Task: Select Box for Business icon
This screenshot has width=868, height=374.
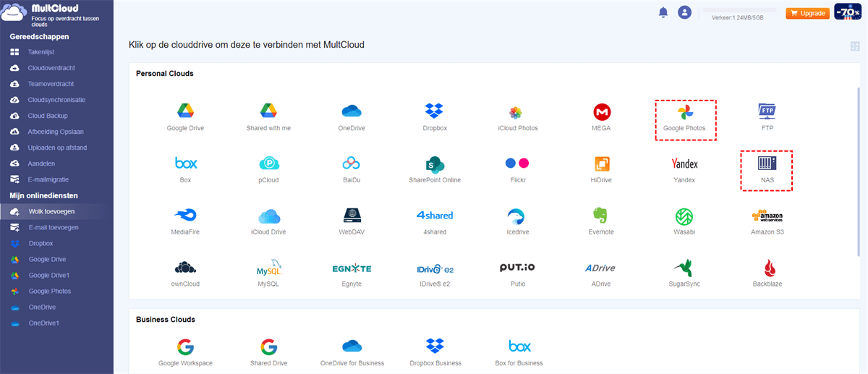Action: pyautogui.click(x=519, y=346)
